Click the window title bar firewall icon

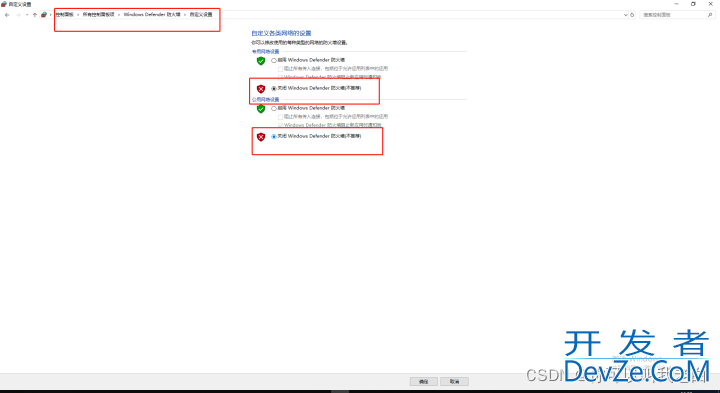pos(4,4)
